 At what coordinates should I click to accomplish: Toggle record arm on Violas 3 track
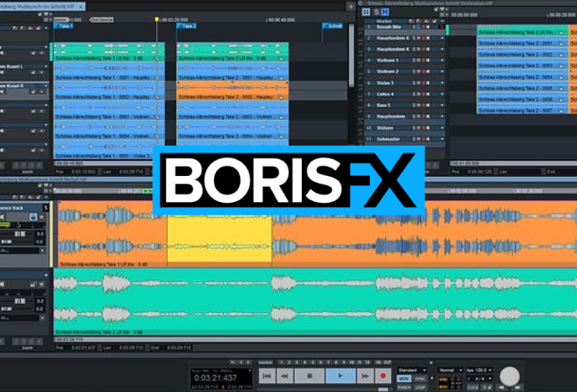423,83
